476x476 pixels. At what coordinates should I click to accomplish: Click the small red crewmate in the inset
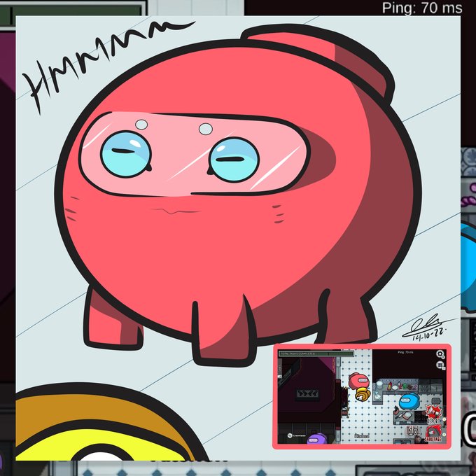tap(359, 381)
